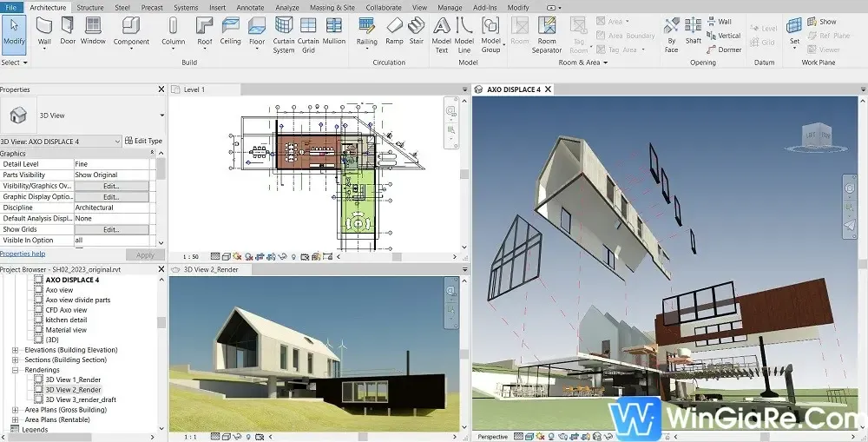Switch to the Annotate ribbon tab
This screenshot has width=868, height=442.
pos(250,7)
